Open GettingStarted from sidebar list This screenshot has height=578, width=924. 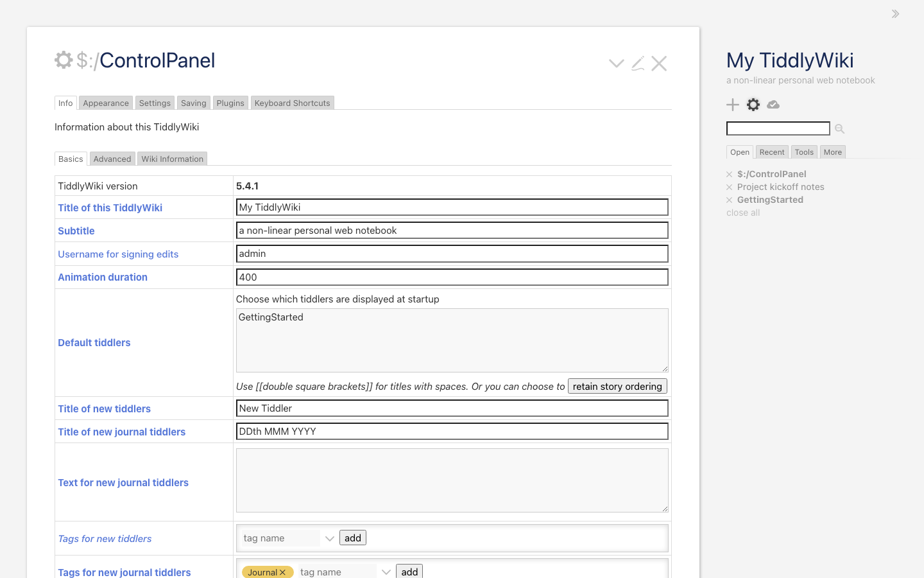(770, 200)
